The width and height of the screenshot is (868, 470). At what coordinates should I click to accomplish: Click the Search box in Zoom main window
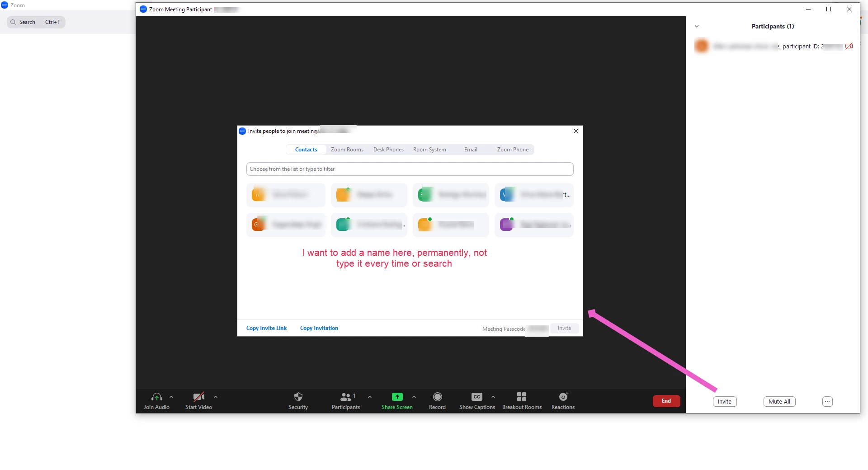point(36,22)
